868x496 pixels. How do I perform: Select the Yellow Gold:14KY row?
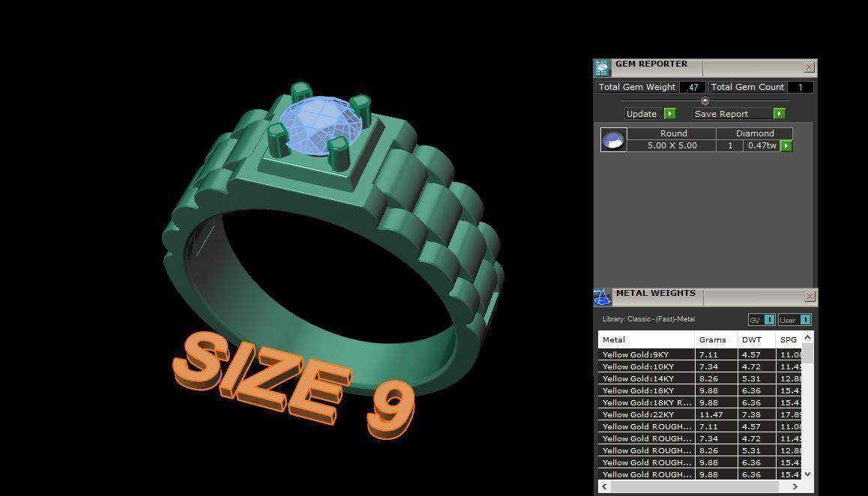[699, 378]
